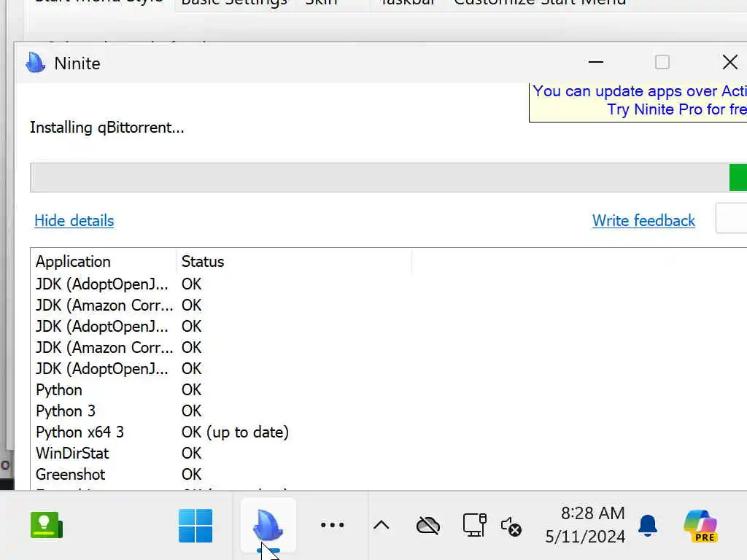
Task: Select Customize Start Menu tab in background
Action: point(540,4)
